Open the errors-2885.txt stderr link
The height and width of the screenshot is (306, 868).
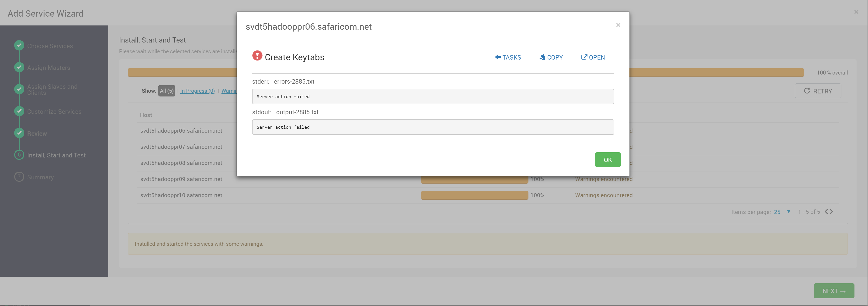click(x=294, y=81)
